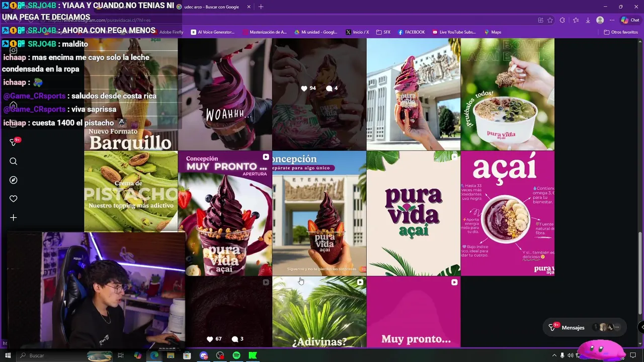The width and height of the screenshot is (644, 362).
Task: Open the FACEBOOK bookmark
Action: (411, 32)
